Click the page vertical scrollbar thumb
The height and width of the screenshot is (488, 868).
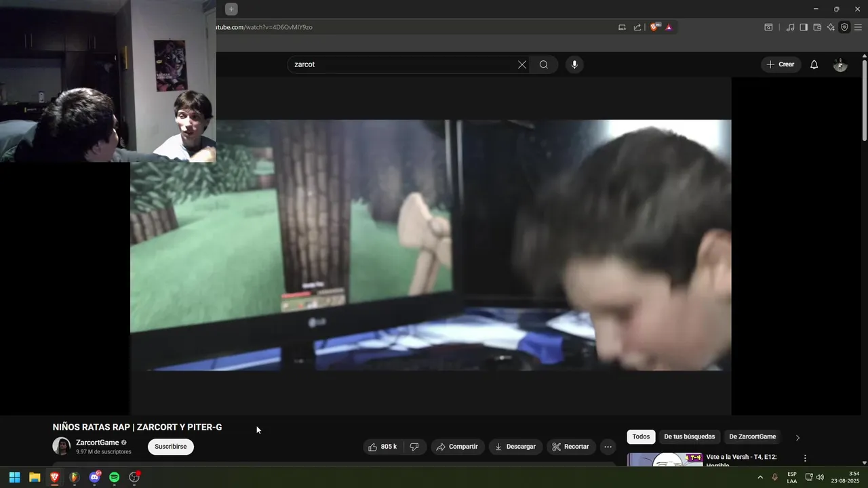point(864,100)
